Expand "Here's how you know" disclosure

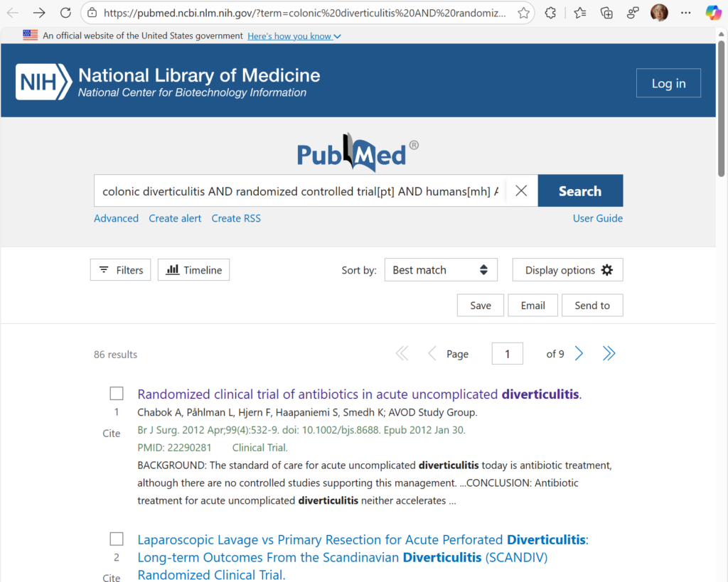pos(294,36)
